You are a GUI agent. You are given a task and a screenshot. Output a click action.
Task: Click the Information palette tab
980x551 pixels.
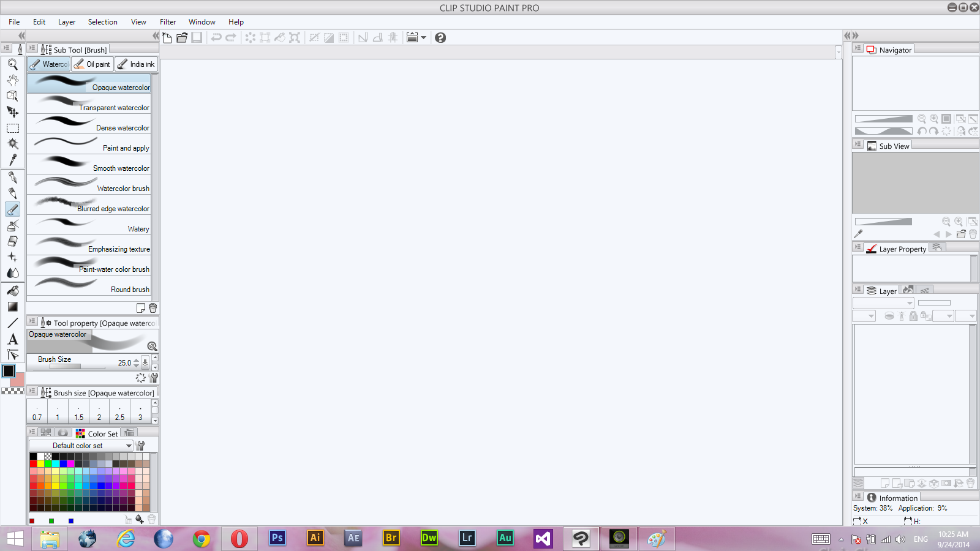coord(892,498)
